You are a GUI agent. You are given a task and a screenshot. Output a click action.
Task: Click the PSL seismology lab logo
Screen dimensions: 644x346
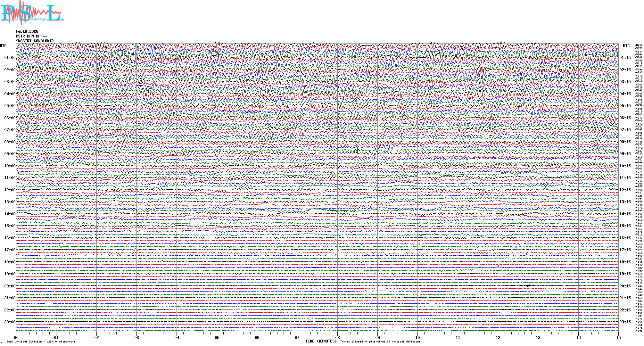[x=32, y=12]
